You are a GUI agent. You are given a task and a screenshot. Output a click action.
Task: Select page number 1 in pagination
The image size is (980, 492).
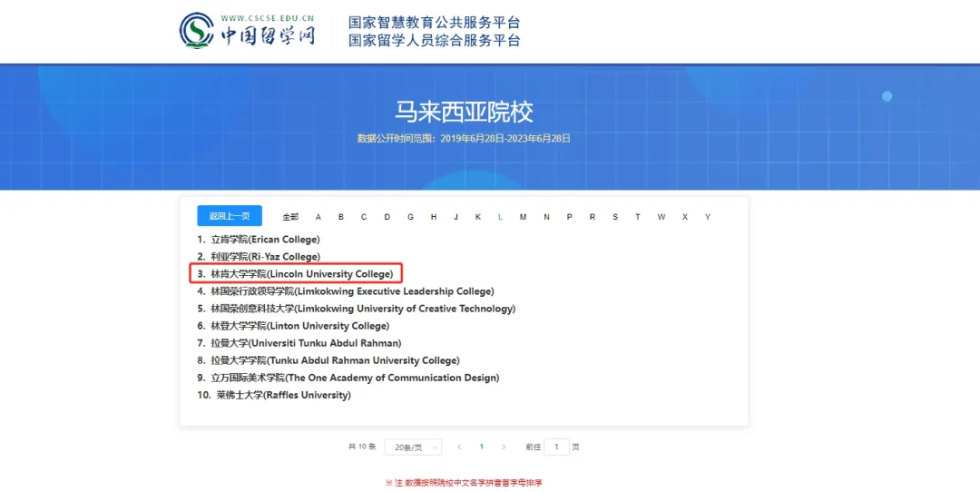481,447
